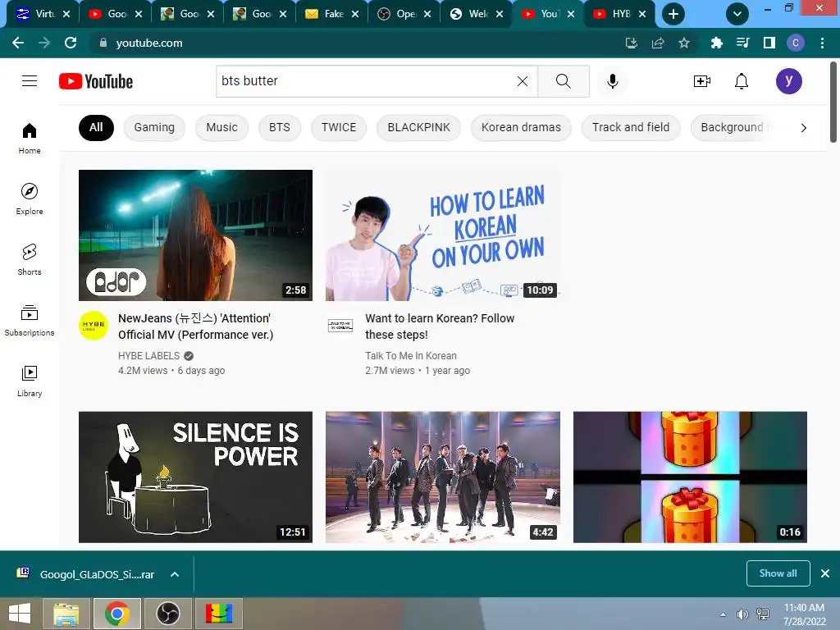Click the youtube.com address bar
Viewport: 840px width, 630px height.
(354, 43)
